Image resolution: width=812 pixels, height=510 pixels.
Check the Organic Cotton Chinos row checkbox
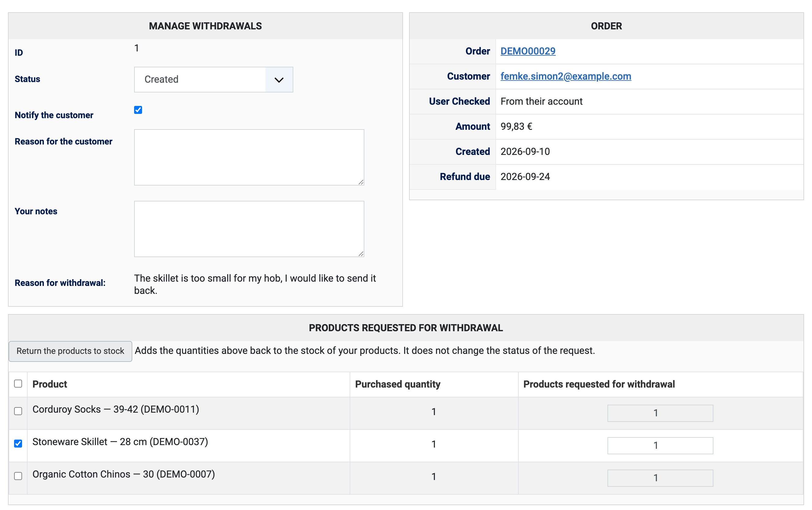[18, 476]
